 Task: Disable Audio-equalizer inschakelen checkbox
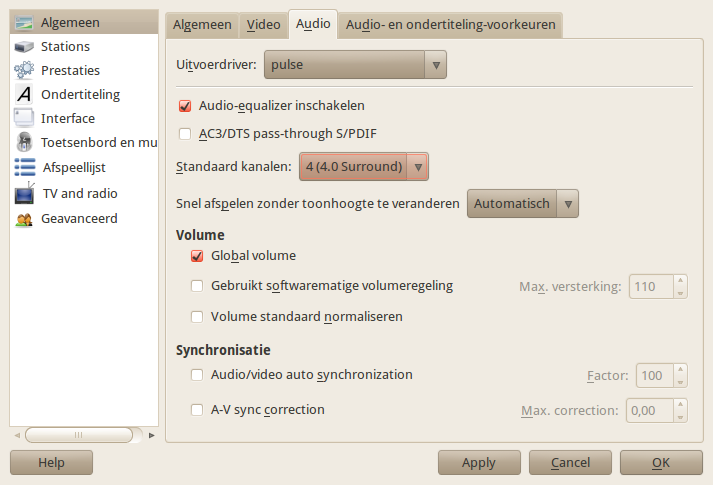coord(185,106)
